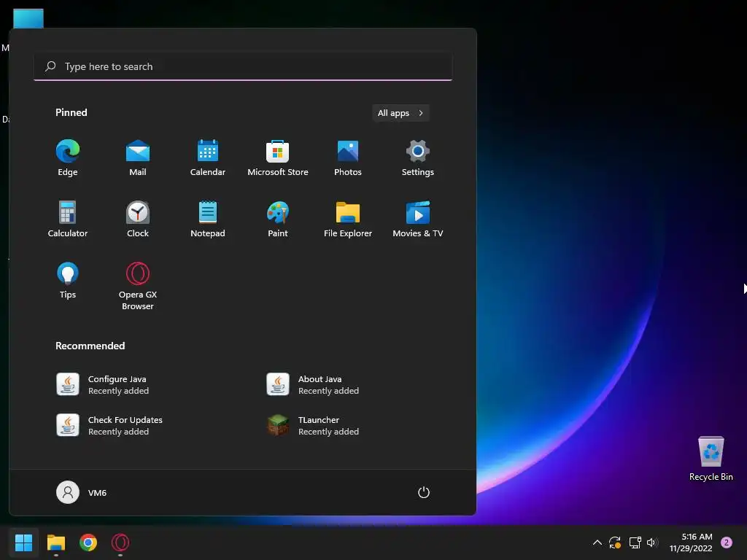Open Microsoft Store
747x560 pixels.
pyautogui.click(x=278, y=158)
